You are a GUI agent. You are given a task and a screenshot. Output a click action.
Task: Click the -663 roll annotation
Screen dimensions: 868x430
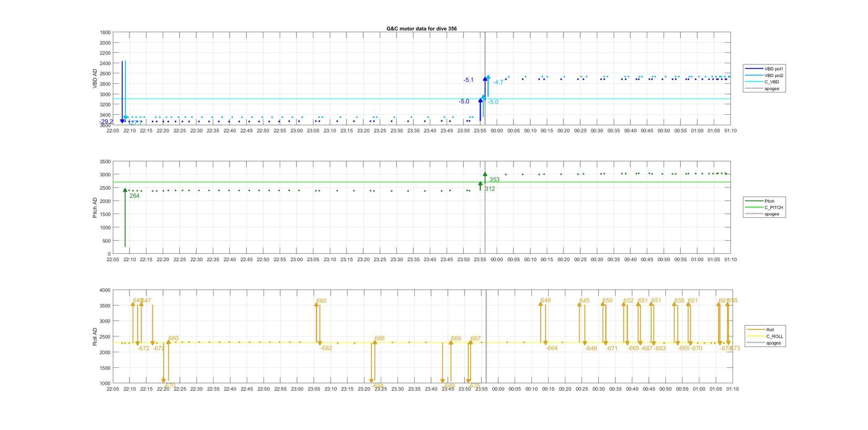(x=660, y=348)
